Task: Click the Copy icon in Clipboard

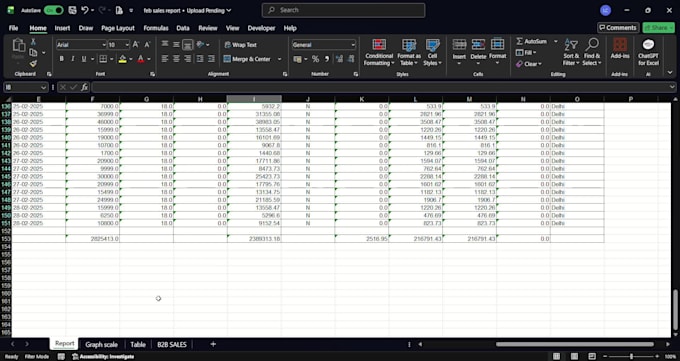Action: 33,53
